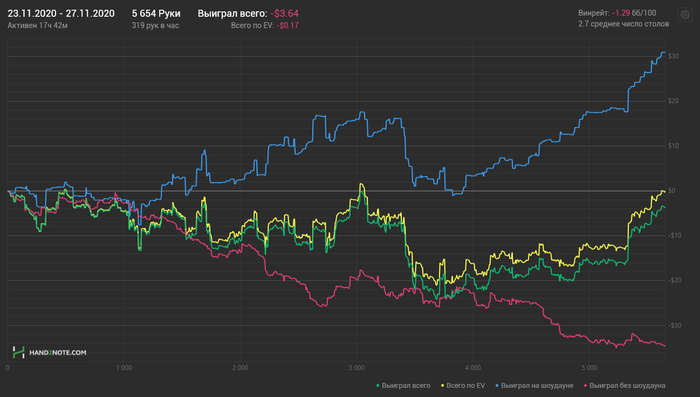Click the "319 рук в час" stat
700x397 pixels.
(155, 25)
